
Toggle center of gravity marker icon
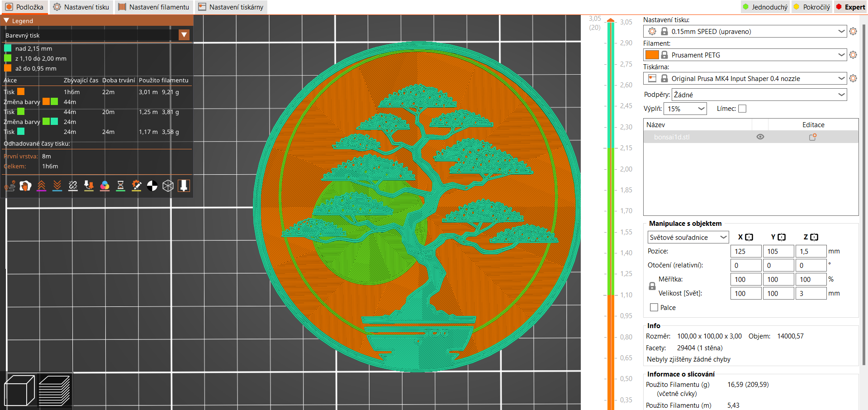click(152, 186)
